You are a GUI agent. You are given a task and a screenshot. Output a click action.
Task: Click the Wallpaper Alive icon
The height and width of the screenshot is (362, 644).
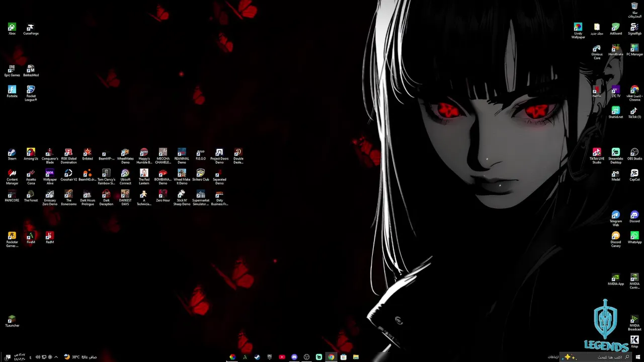tap(50, 177)
